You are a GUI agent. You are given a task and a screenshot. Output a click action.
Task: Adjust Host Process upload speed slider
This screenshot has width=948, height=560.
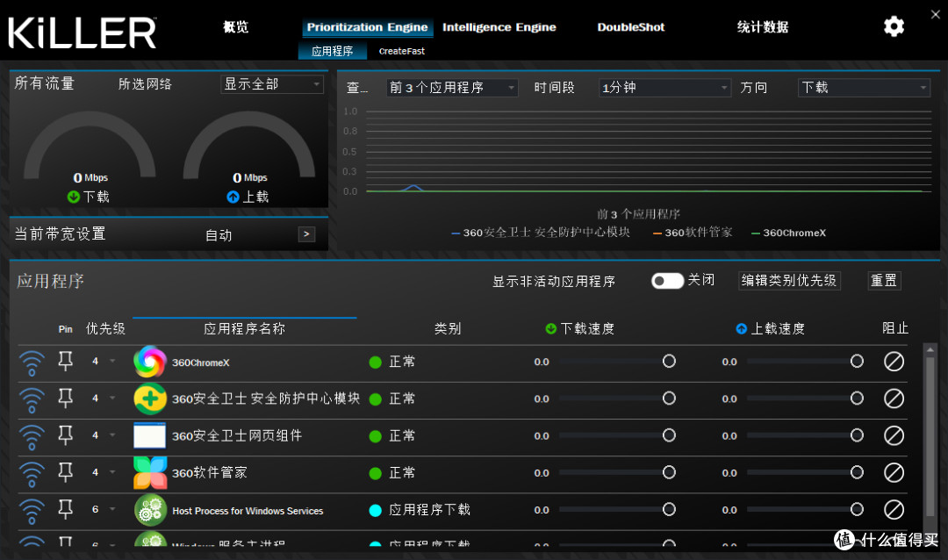(x=805, y=509)
